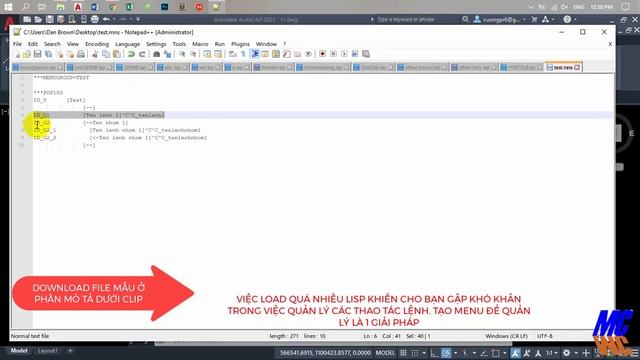The width and height of the screenshot is (640, 360).
Task: Click the UTF-8 encoding in status bar
Action: 545,336
